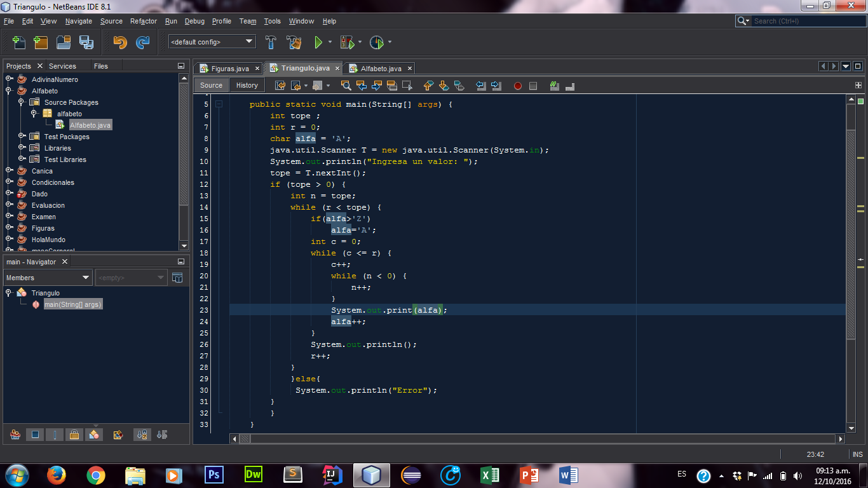Click the Open Project folder icon
This screenshot has height=488, width=868.
[64, 43]
